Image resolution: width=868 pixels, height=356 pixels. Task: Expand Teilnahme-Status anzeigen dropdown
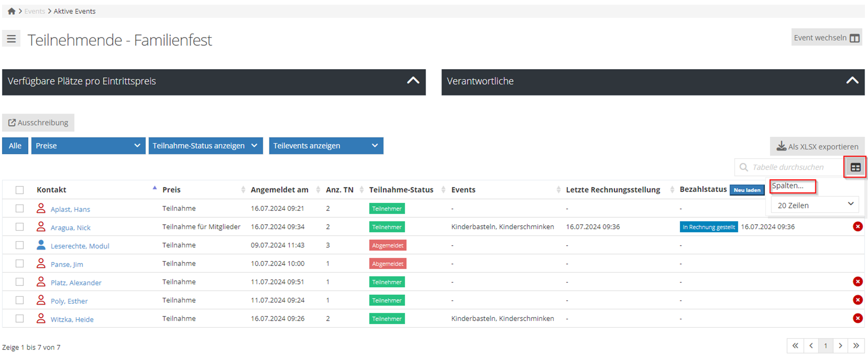point(205,146)
